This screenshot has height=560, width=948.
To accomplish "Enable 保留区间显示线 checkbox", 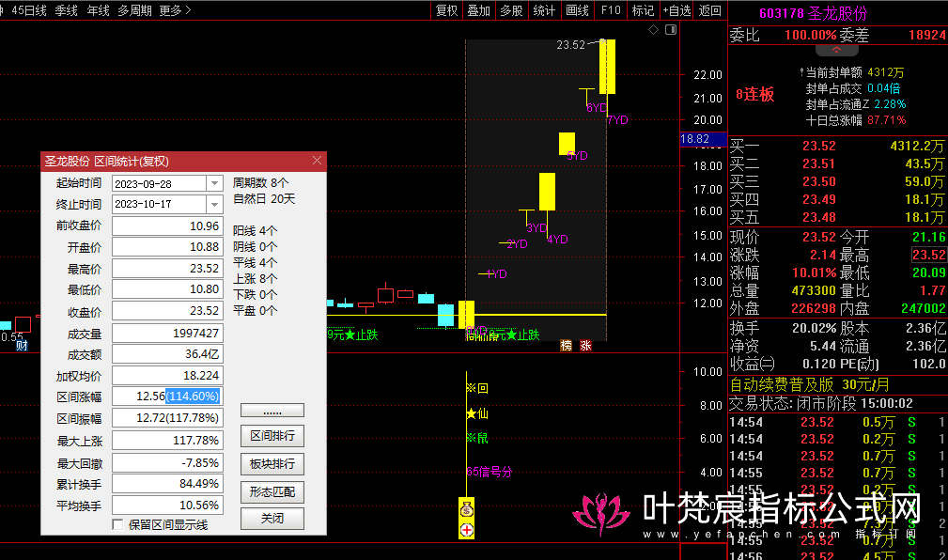I will (117, 524).
